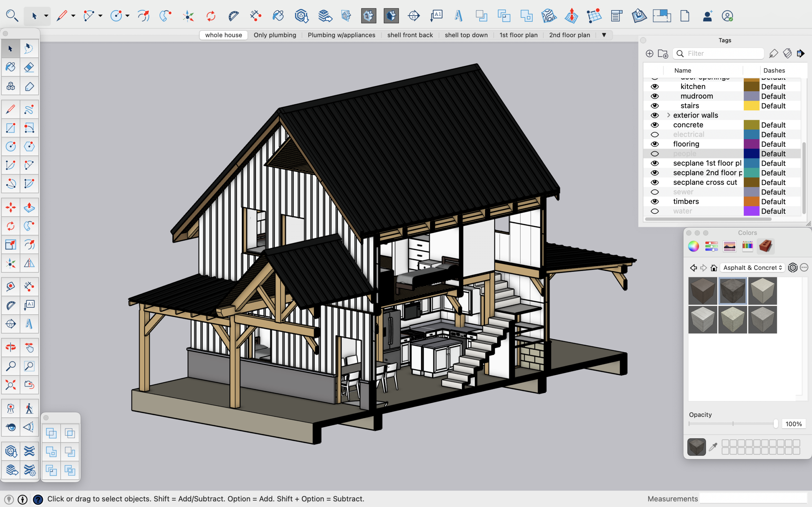This screenshot has width=812, height=507.
Task: Activate the Tape Measure tool in left toolbar
Action: tap(10, 286)
